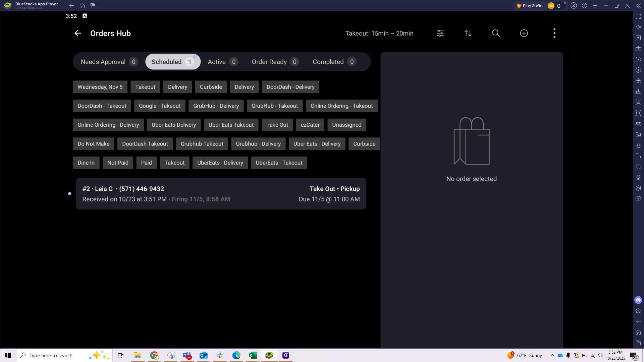Switch to the Needs Approval tab

coord(109,62)
